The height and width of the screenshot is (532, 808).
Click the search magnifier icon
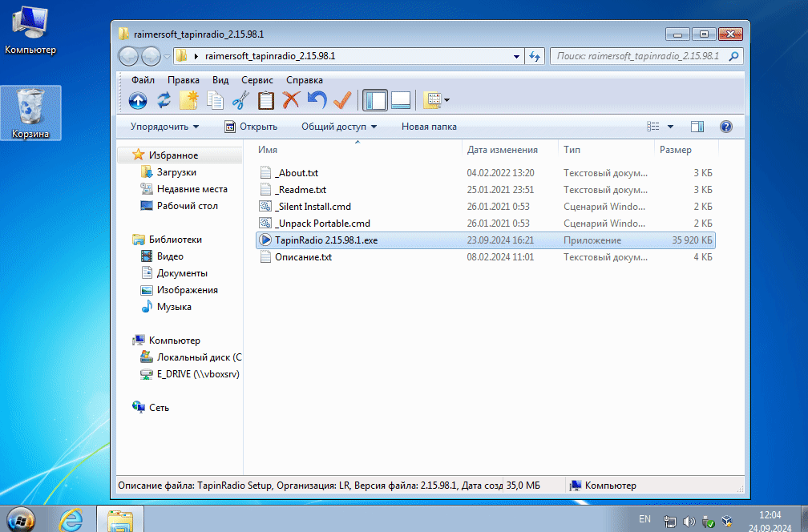pos(733,56)
